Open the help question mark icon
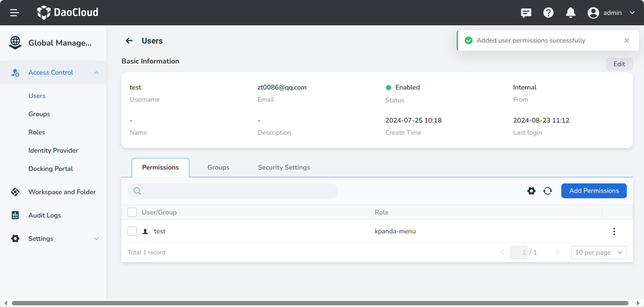 [548, 13]
